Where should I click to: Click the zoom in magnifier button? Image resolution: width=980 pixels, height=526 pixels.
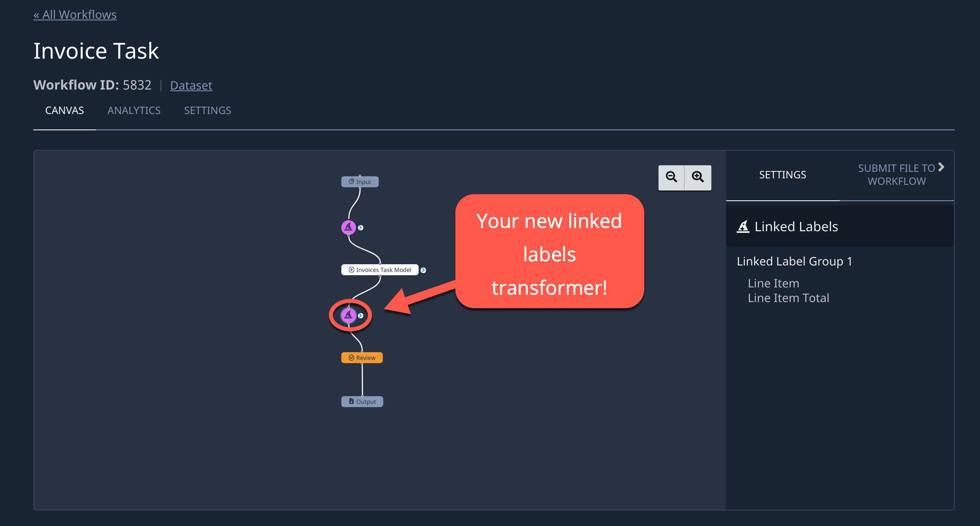(698, 178)
